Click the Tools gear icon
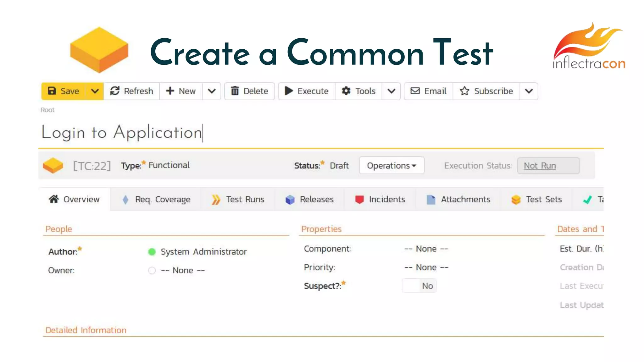Viewport: 644px width, 362px height. pos(346,91)
